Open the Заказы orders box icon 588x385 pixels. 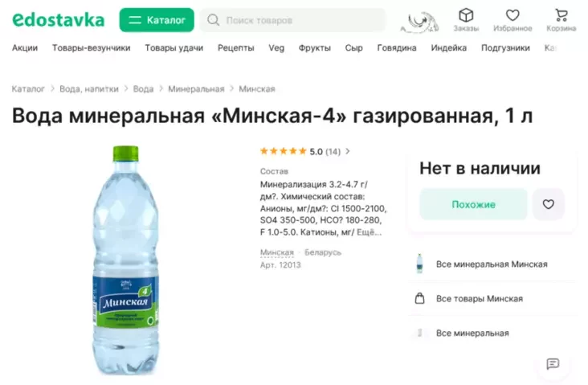(466, 15)
